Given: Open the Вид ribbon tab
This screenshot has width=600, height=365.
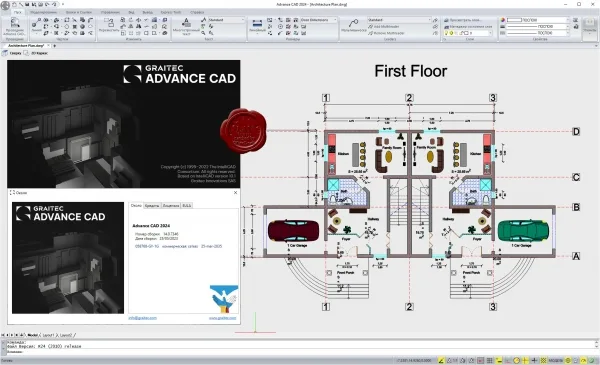Looking at the screenshot, I should point(131,12).
